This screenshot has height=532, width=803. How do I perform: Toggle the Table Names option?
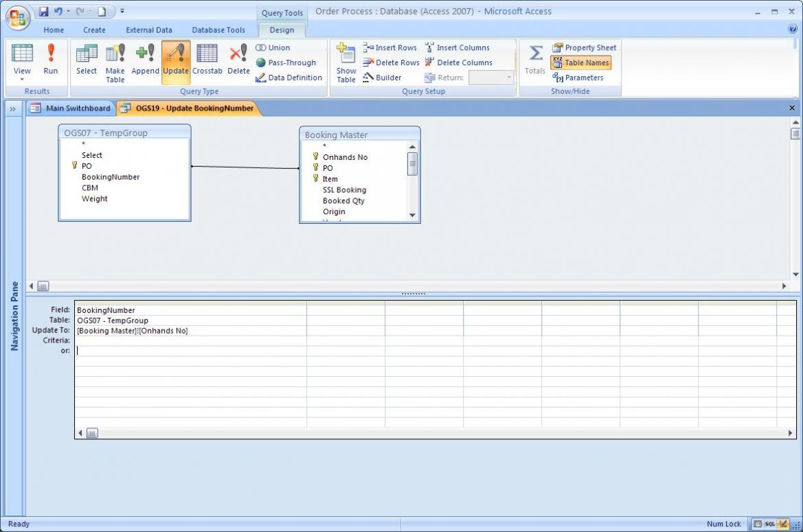point(580,62)
